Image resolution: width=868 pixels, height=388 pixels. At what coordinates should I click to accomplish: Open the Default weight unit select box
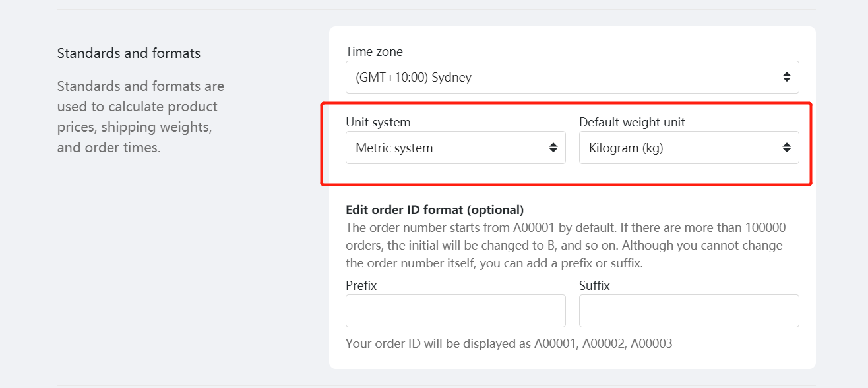[x=689, y=148]
